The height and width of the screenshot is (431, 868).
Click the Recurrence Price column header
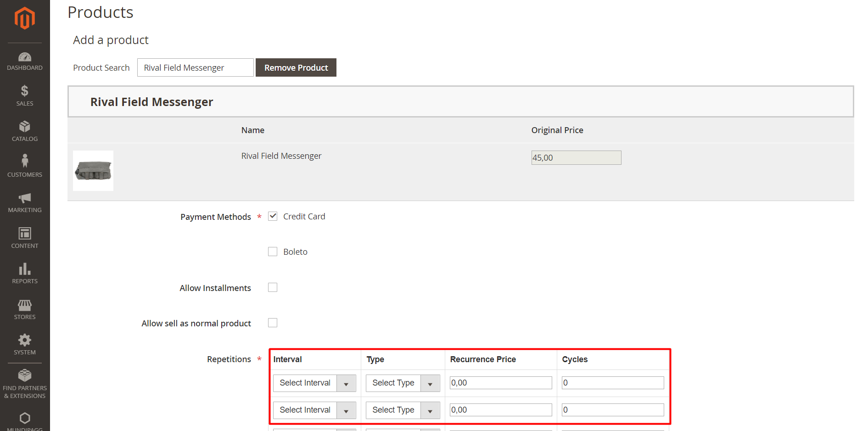[x=483, y=359]
